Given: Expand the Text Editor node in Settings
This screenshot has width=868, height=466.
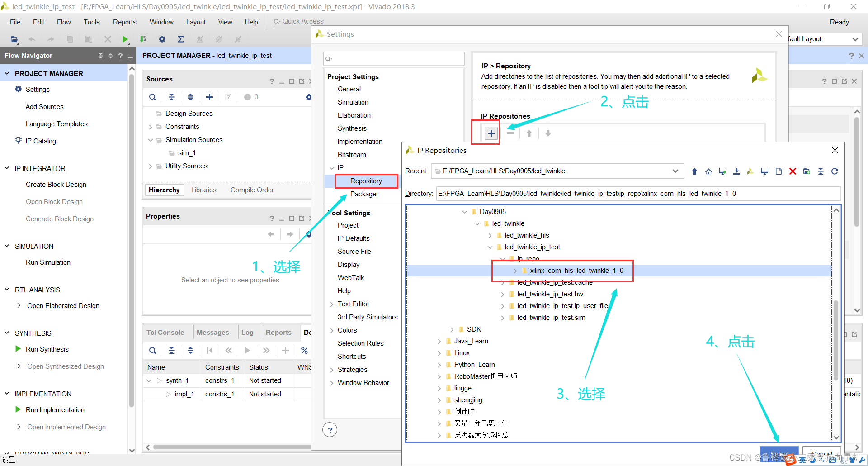Looking at the screenshot, I should coord(332,304).
